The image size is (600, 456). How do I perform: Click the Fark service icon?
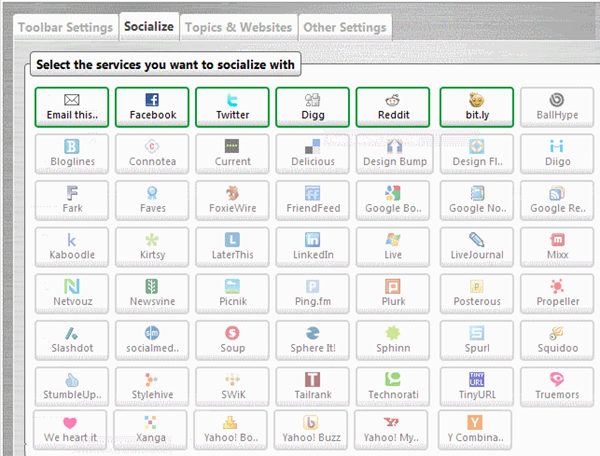click(x=72, y=193)
